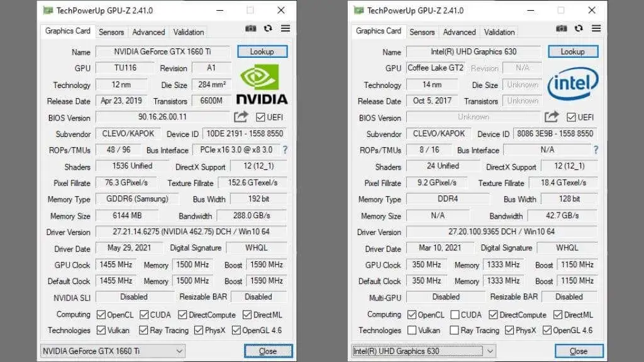This screenshot has width=644, height=362.
Task: Switch to the Sensors tab in the Intel window
Action: 422,32
